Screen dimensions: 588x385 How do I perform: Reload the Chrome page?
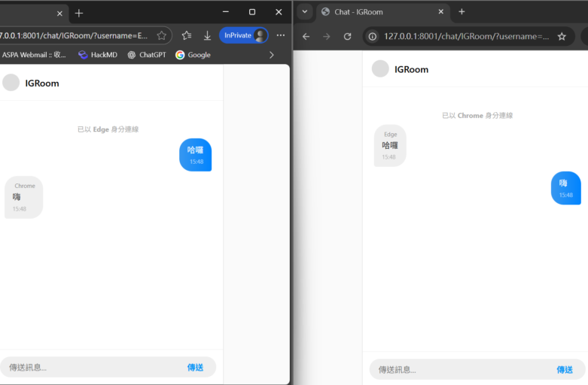click(x=348, y=36)
